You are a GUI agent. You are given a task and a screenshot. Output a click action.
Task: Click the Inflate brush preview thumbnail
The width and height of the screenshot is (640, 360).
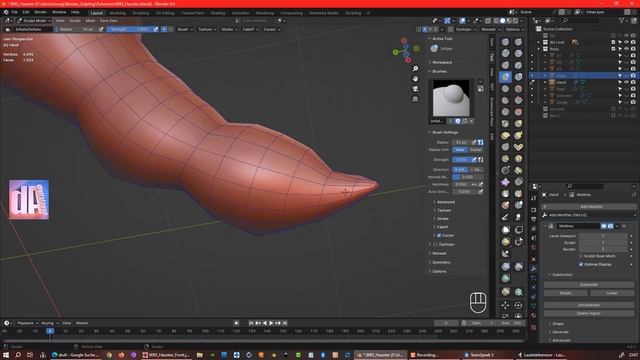(x=451, y=98)
